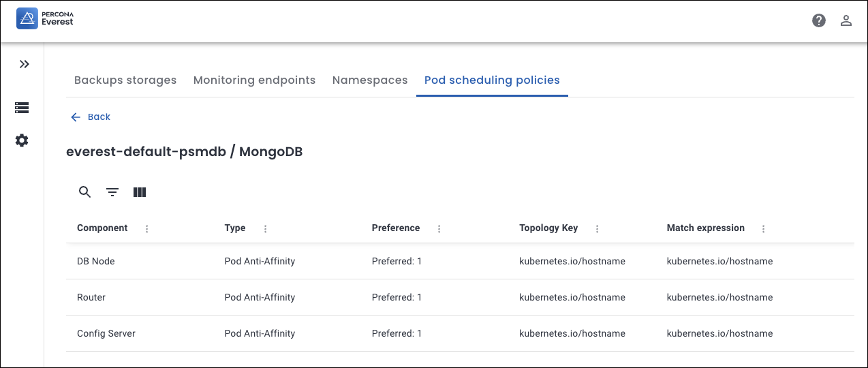Open the help question mark icon
This screenshot has height=368, width=868.
819,20
